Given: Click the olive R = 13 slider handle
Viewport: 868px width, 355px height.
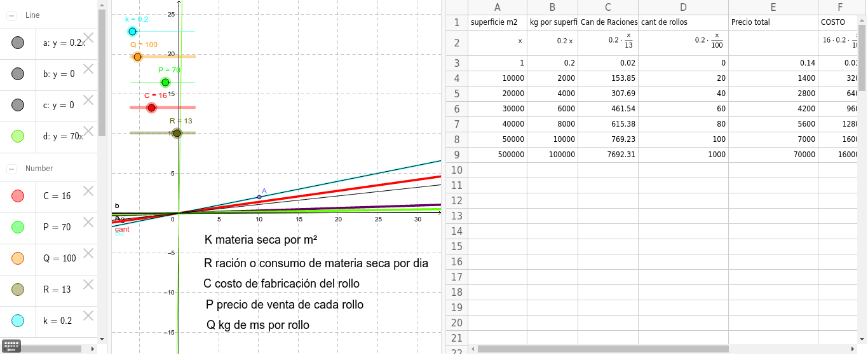Looking at the screenshot, I should (x=177, y=133).
